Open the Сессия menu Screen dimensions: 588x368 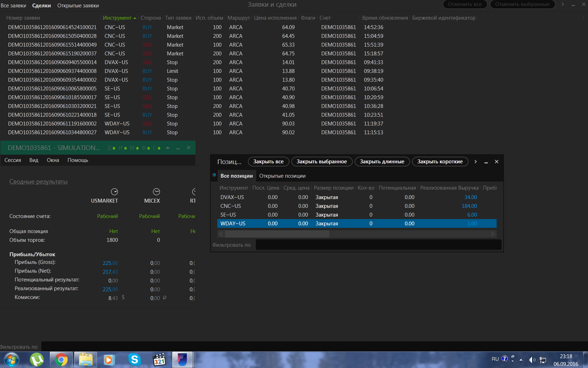point(13,160)
